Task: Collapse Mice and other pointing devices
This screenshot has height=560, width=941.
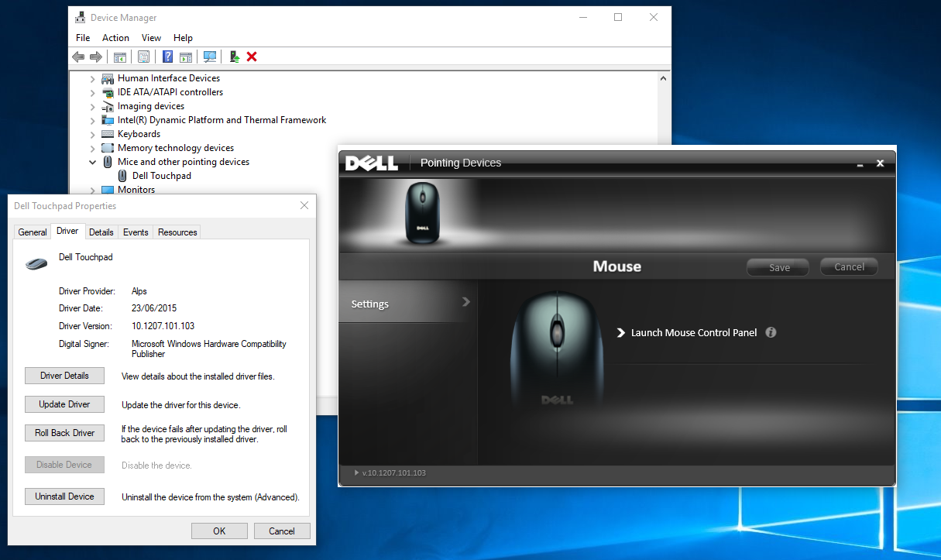Action: 93,163
